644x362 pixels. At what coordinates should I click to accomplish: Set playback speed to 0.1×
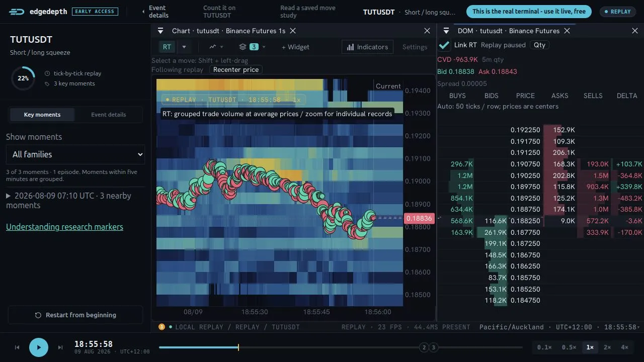coord(544,347)
